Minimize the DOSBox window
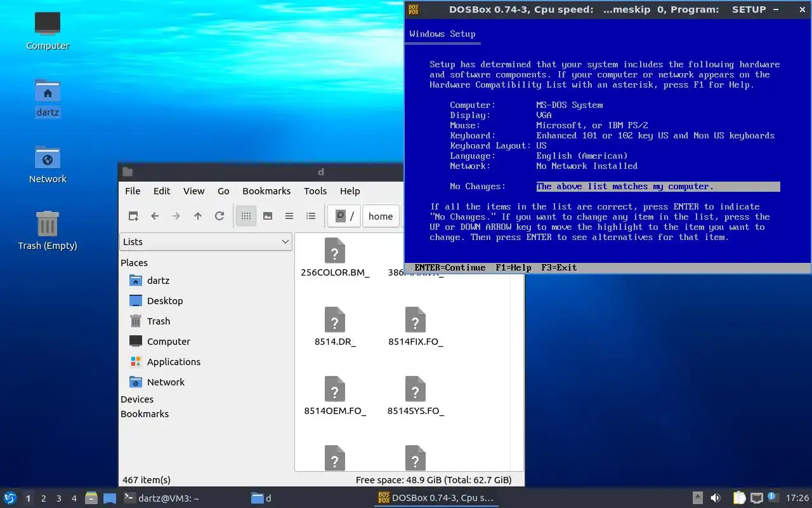This screenshot has width=812, height=508. click(776, 10)
